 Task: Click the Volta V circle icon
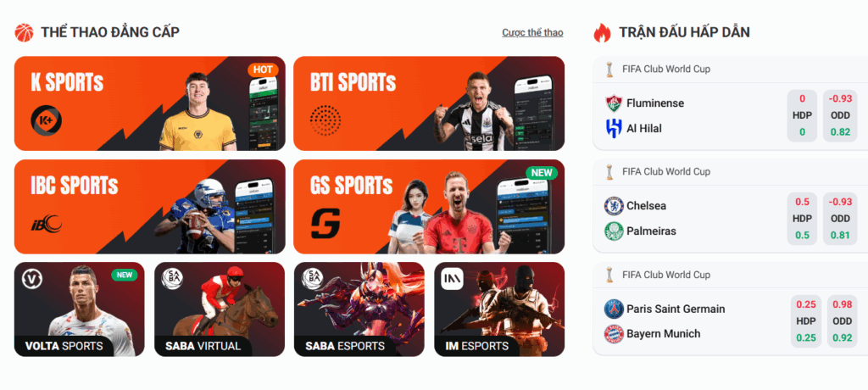point(32,279)
